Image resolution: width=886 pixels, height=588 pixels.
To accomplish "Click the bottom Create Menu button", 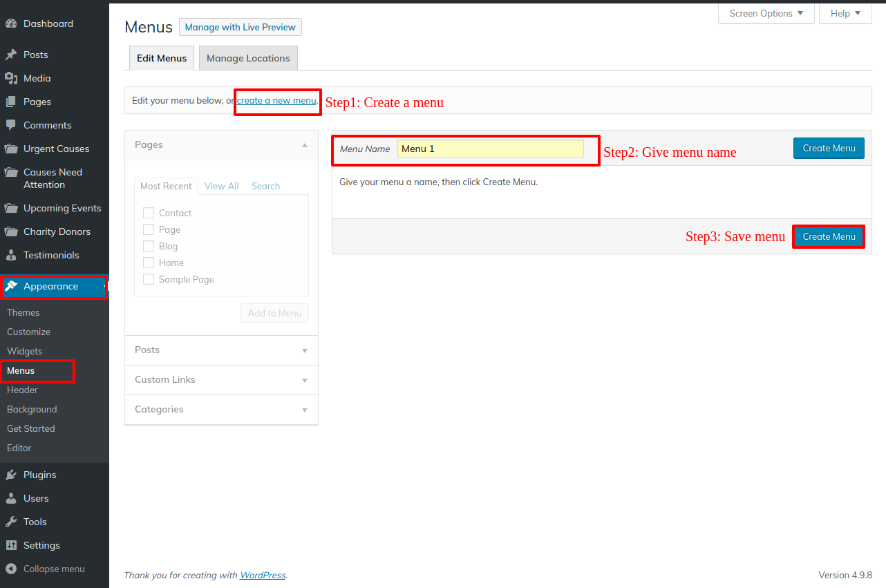I will [x=829, y=236].
